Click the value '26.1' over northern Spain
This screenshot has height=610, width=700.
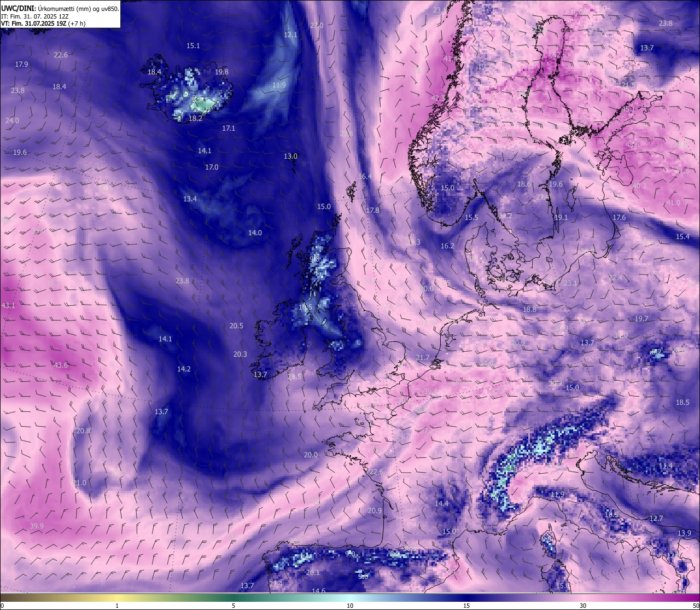click(x=313, y=573)
